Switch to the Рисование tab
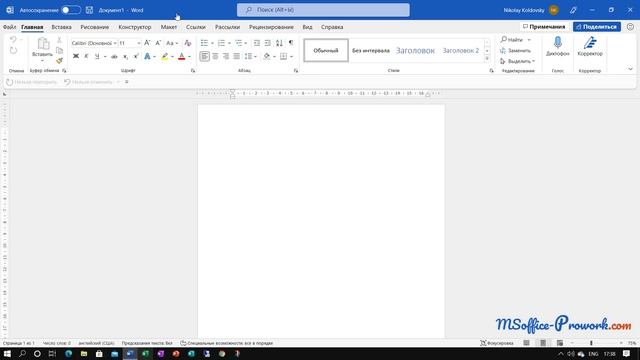 click(95, 27)
